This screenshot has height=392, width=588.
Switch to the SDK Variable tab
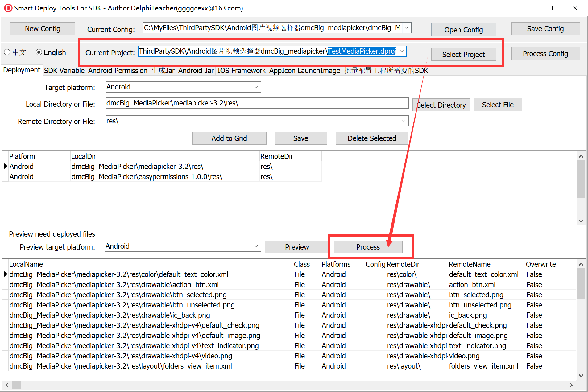click(64, 71)
